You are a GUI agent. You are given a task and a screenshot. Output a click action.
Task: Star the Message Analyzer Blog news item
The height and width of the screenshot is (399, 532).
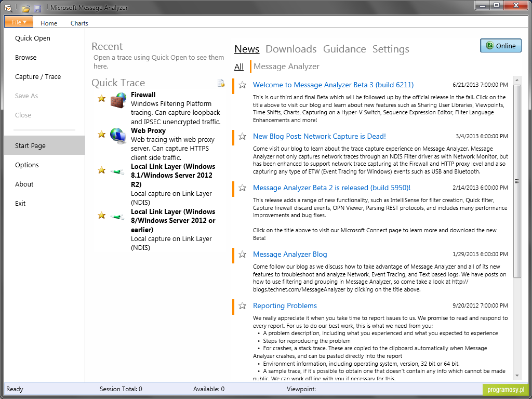point(242,254)
